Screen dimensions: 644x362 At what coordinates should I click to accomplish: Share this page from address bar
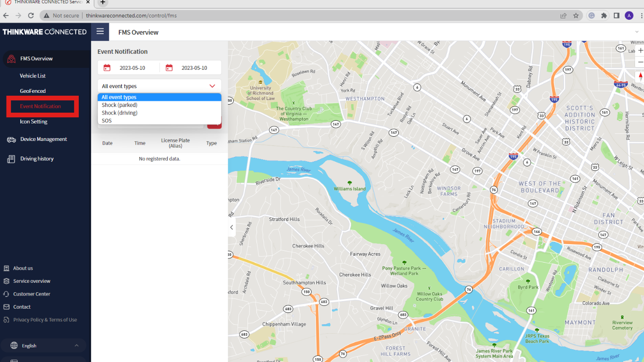click(563, 16)
